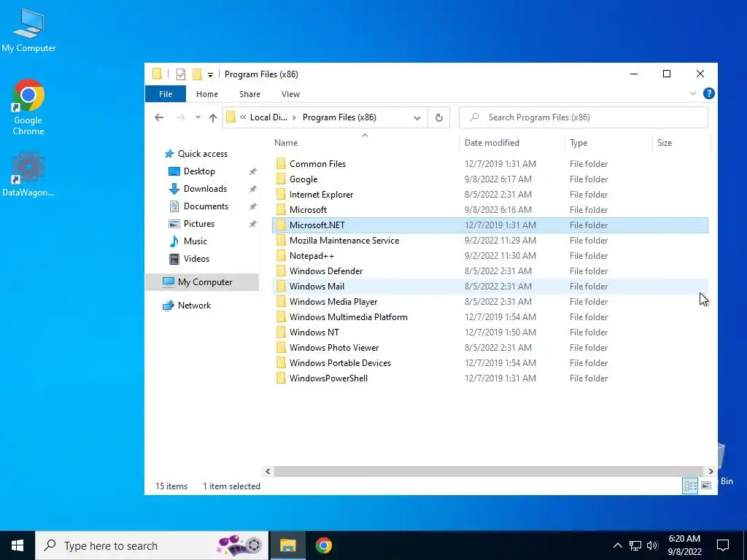Expand the ribbon with the chevron
Viewport: 747px width, 560px height.
point(693,93)
